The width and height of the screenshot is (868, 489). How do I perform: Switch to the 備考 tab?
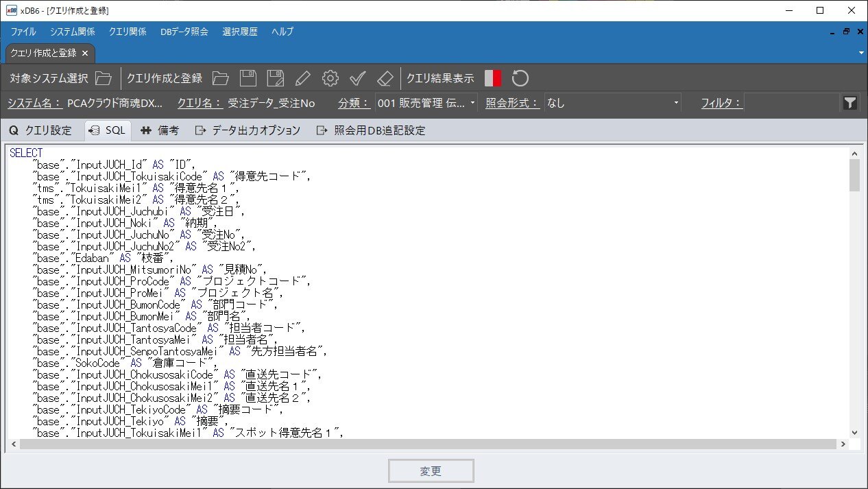coord(160,130)
